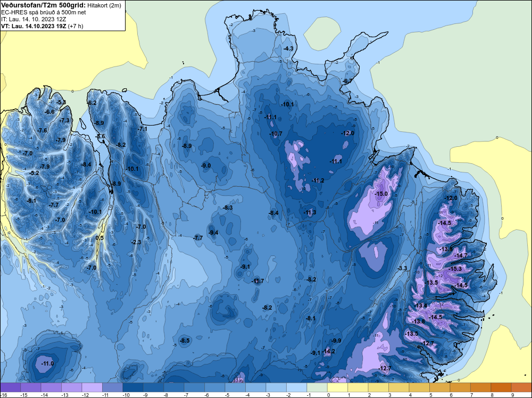
Task: Select orange legend swatch right of 9
Action: coord(521,387)
